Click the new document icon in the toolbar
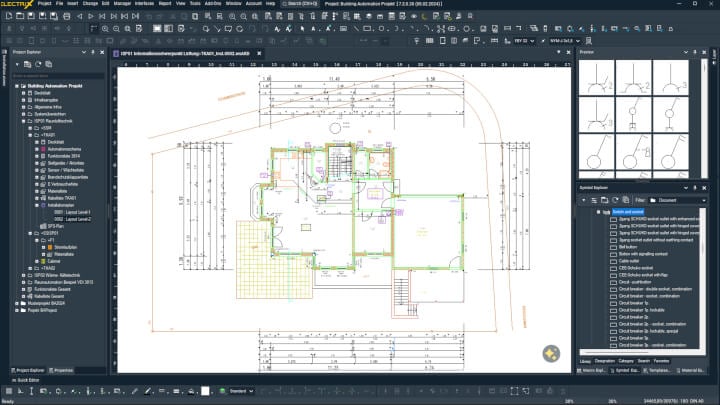720x405 pixels. pyautogui.click(x=8, y=16)
